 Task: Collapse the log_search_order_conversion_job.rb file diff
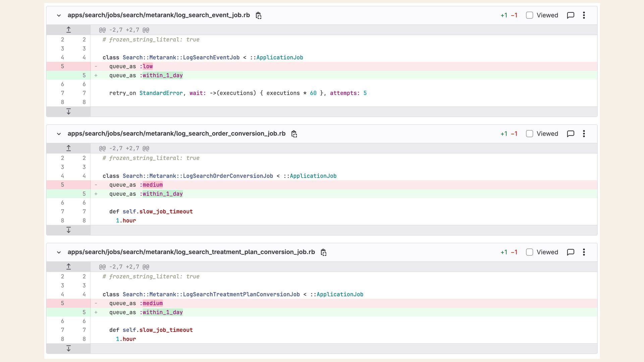click(x=59, y=134)
